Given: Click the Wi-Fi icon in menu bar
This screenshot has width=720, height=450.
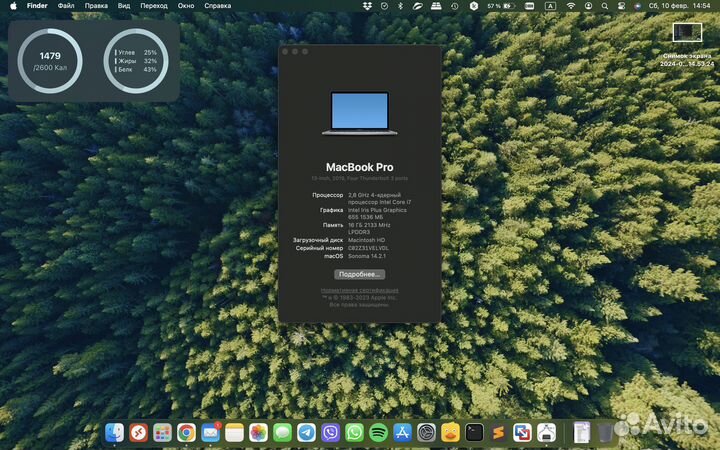Looking at the screenshot, I should click(x=571, y=6).
